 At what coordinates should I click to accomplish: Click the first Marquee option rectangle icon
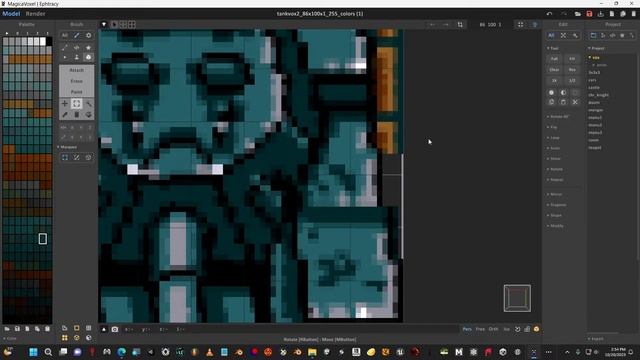(65, 158)
